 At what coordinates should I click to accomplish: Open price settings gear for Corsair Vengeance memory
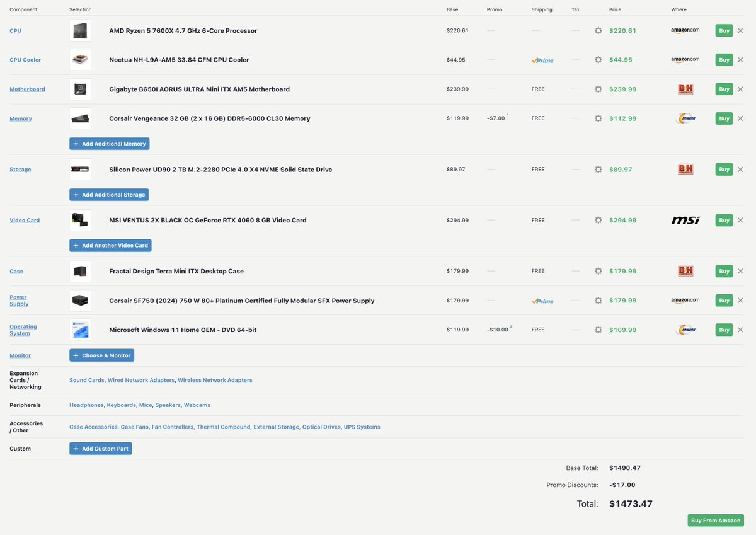598,118
